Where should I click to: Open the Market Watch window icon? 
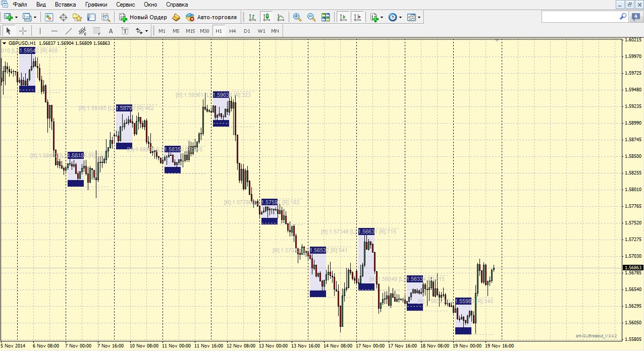[49, 17]
